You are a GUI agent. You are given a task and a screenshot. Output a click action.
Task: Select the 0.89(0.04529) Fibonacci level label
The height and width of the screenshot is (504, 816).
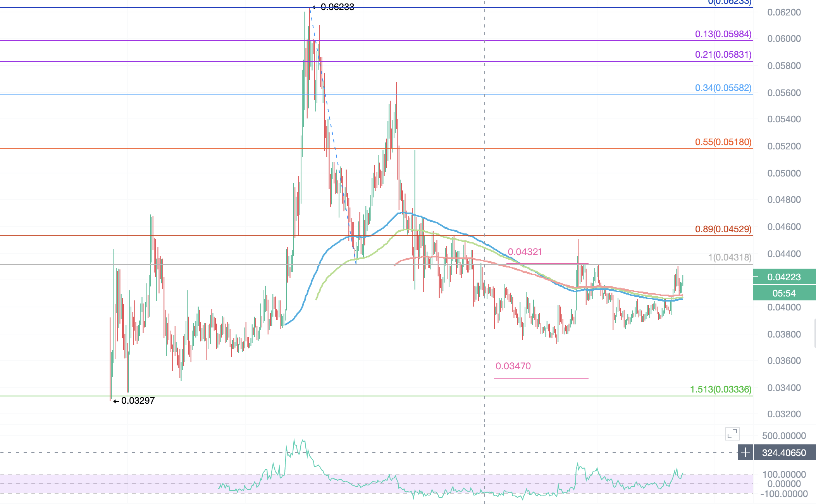723,229
